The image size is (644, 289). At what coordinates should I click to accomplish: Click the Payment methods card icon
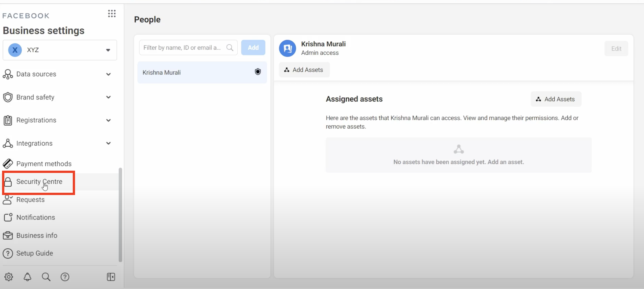click(x=8, y=164)
